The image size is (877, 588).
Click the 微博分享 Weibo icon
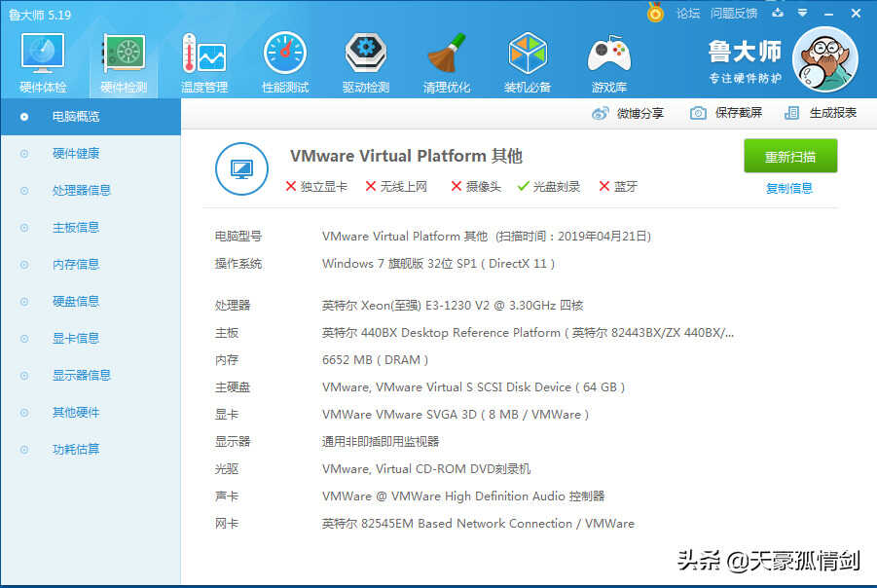click(x=601, y=113)
